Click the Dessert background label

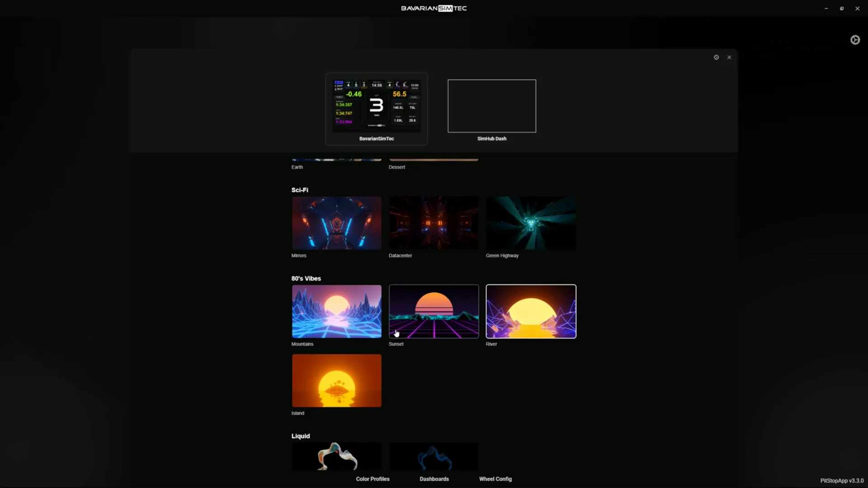pyautogui.click(x=397, y=167)
